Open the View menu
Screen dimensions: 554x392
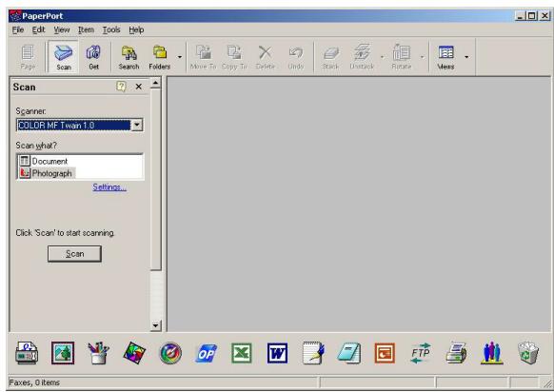coord(62,30)
